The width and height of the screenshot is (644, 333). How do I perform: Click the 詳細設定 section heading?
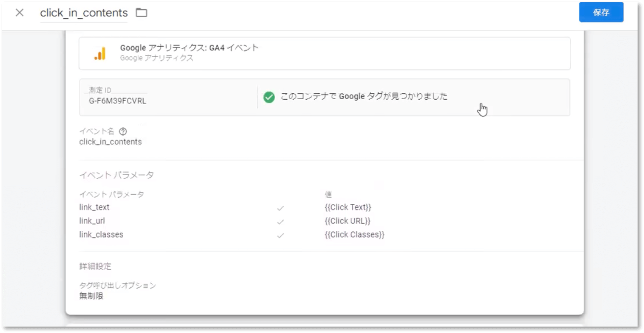pos(95,266)
